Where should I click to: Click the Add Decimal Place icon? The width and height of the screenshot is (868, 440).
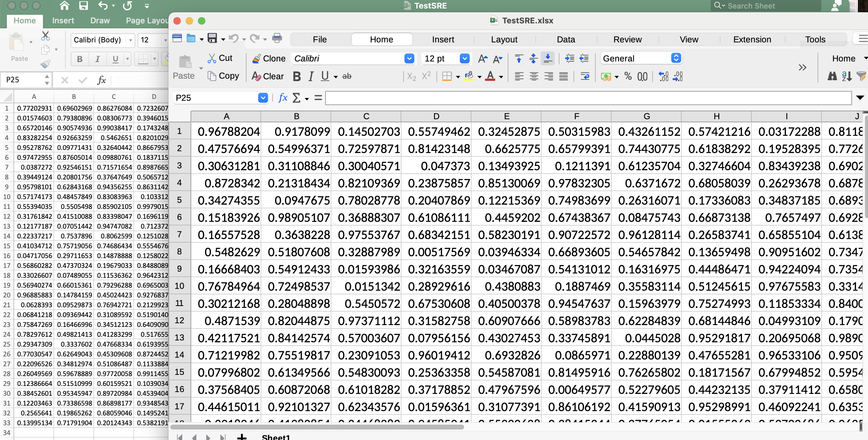pyautogui.click(x=663, y=77)
